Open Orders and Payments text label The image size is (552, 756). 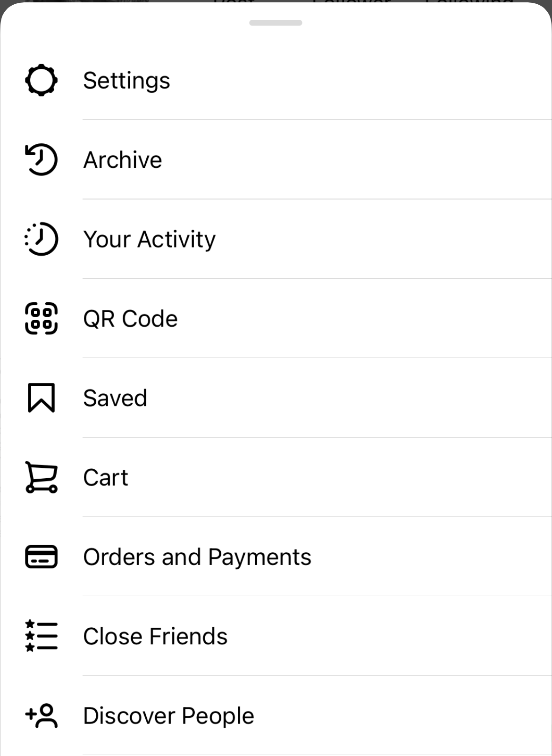197,557
